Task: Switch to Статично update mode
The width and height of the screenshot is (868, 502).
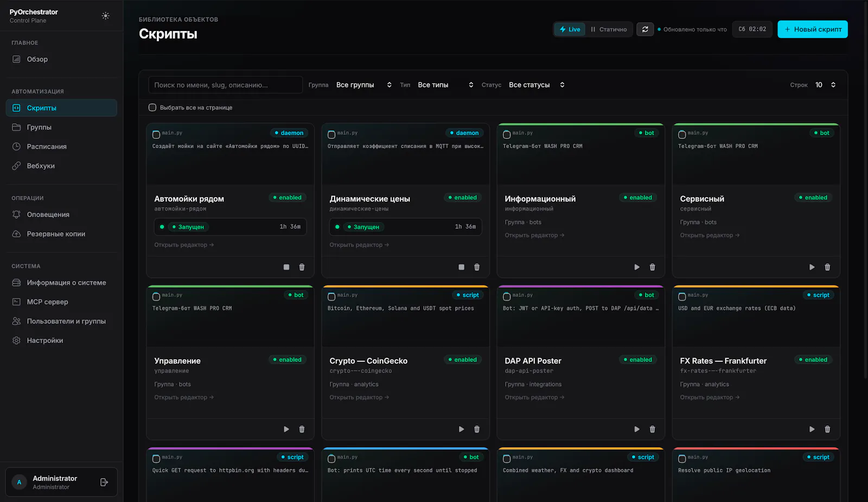Action: [609, 29]
